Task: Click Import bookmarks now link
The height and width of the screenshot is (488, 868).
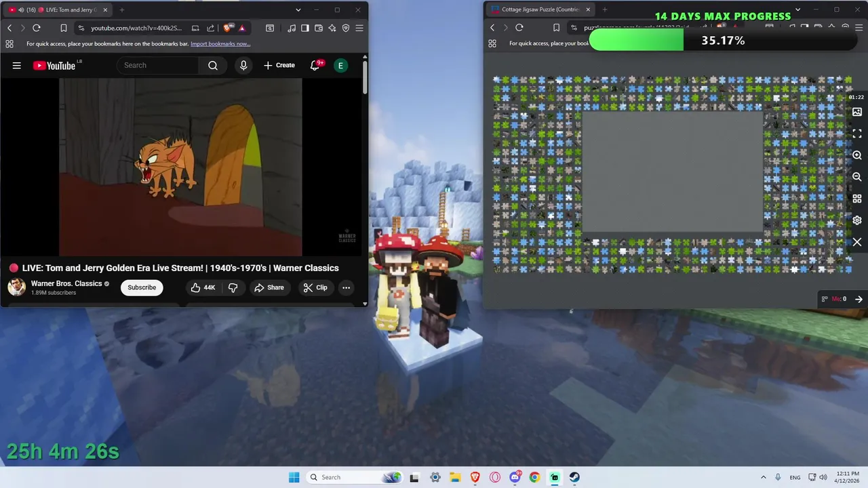Action: pyautogui.click(x=220, y=43)
